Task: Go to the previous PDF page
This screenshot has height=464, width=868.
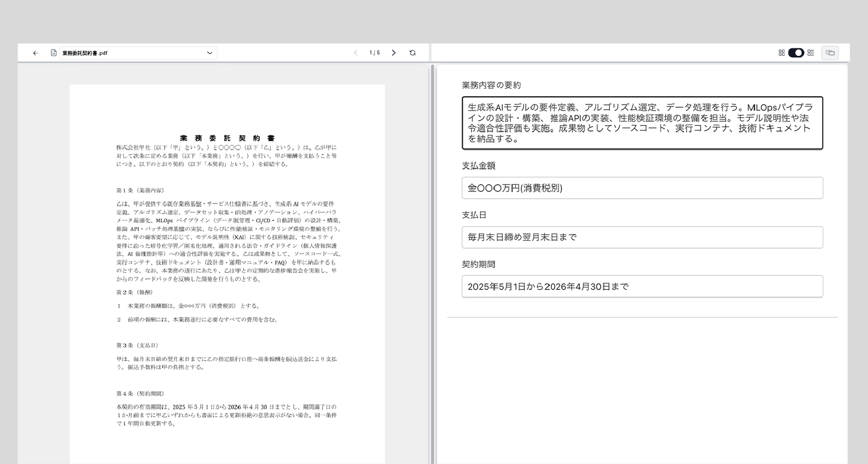Action: click(355, 53)
